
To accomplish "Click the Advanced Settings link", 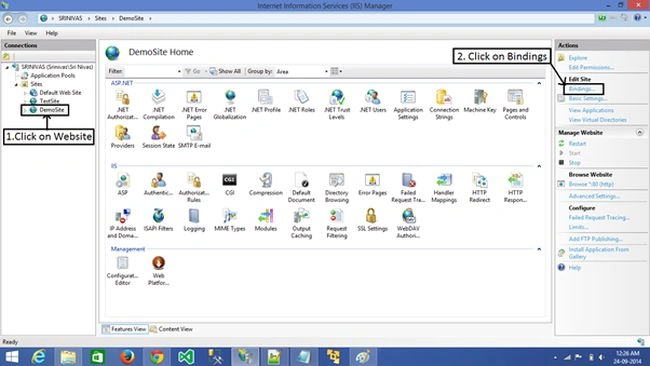I will click(594, 196).
